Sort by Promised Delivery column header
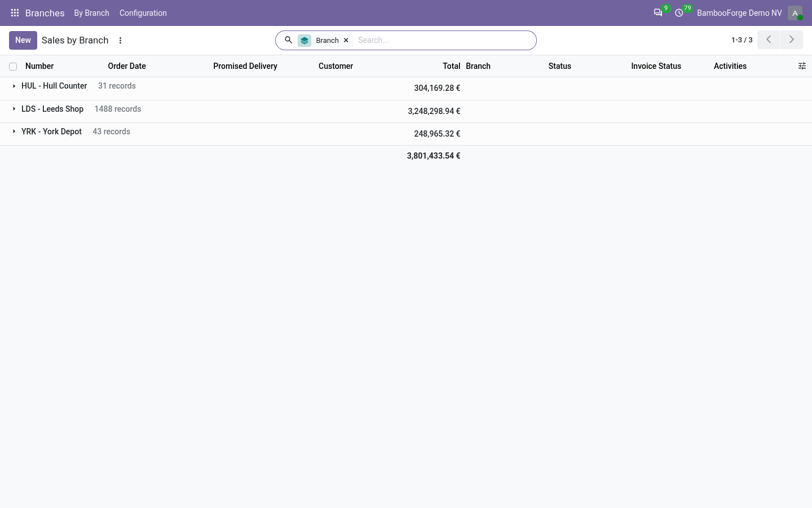This screenshot has height=508, width=812. (x=245, y=66)
